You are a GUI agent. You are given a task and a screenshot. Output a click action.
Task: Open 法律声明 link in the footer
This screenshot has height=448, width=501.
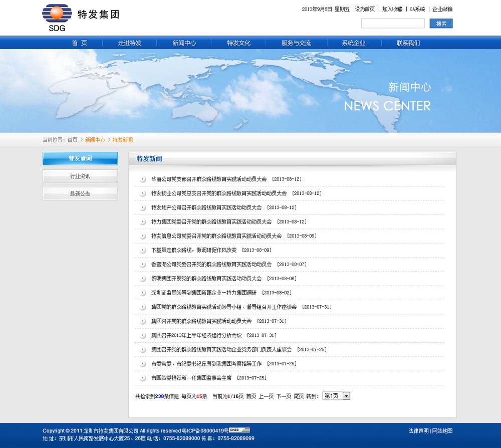418,431
